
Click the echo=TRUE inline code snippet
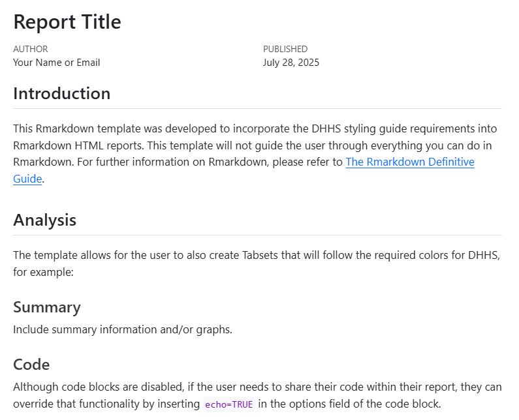(228, 404)
